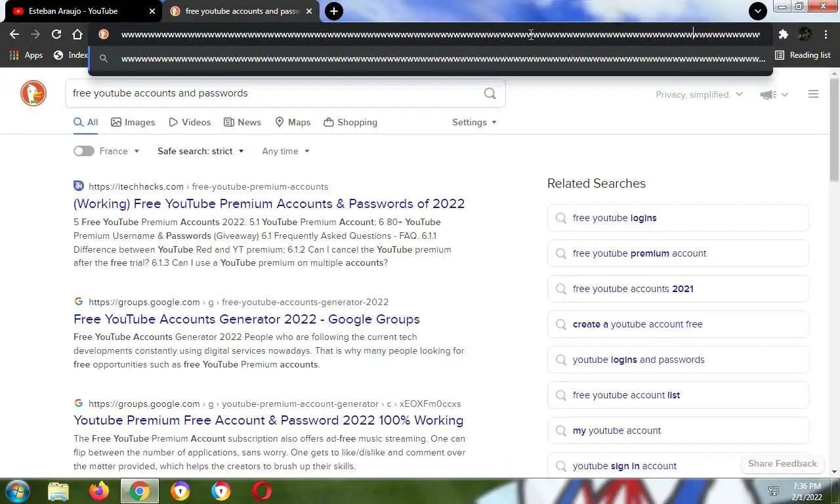Expand the France region dropdown

(119, 151)
